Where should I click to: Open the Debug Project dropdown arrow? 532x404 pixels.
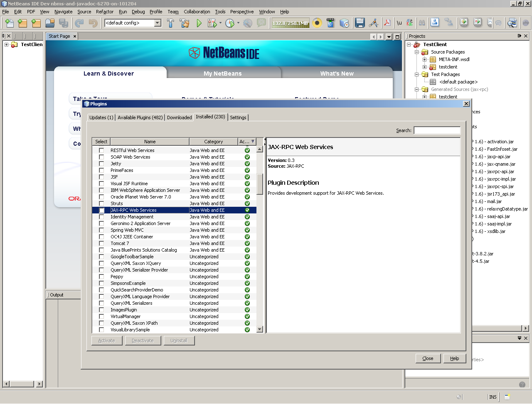220,23
